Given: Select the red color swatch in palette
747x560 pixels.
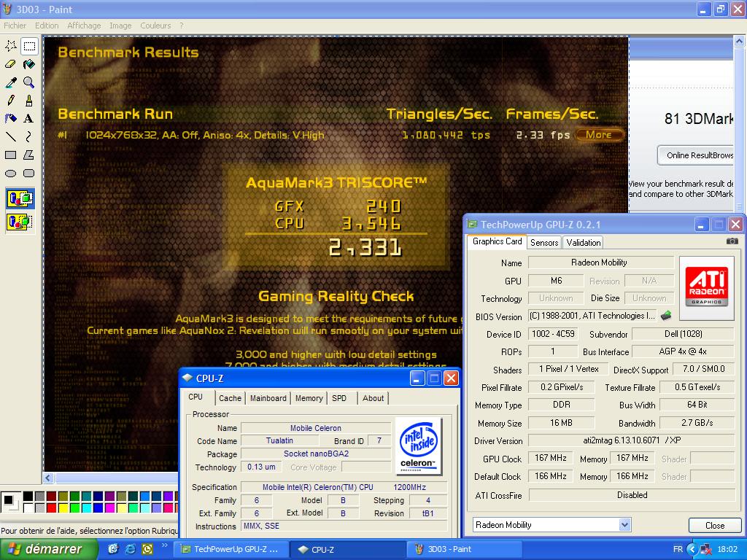Looking at the screenshot, I should pos(52,507).
